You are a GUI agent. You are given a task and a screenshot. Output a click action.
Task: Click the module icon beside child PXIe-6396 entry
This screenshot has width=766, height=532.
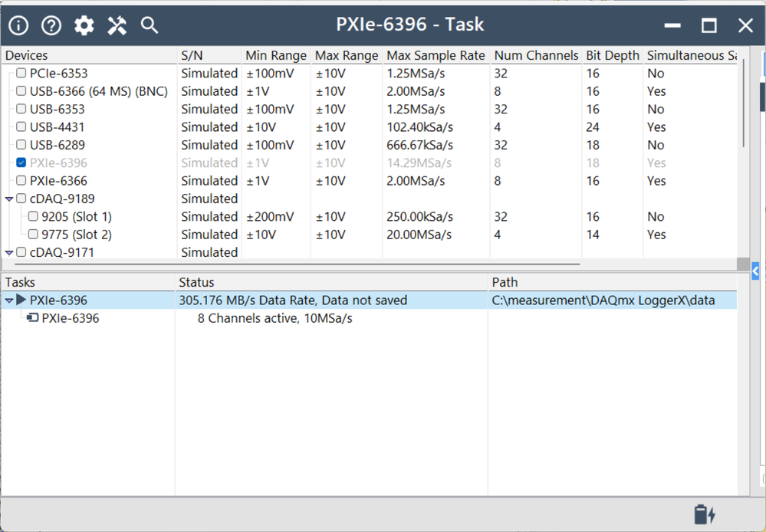[x=31, y=317]
